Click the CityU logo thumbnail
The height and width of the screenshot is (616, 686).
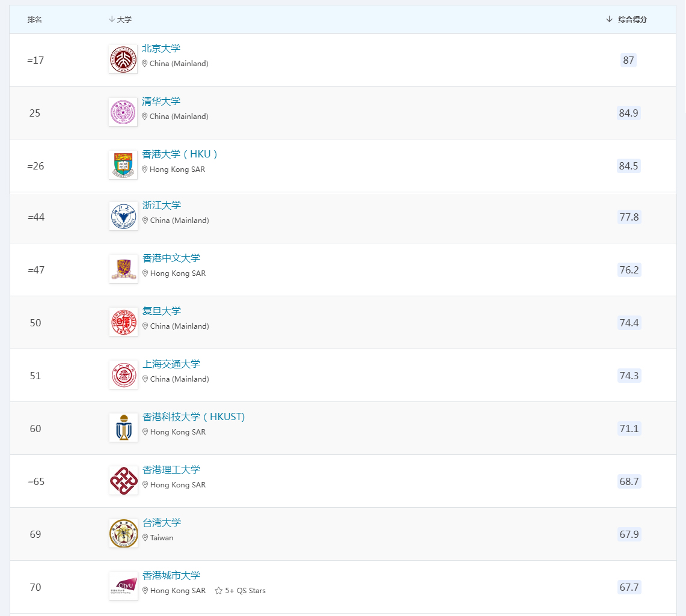tap(123, 587)
